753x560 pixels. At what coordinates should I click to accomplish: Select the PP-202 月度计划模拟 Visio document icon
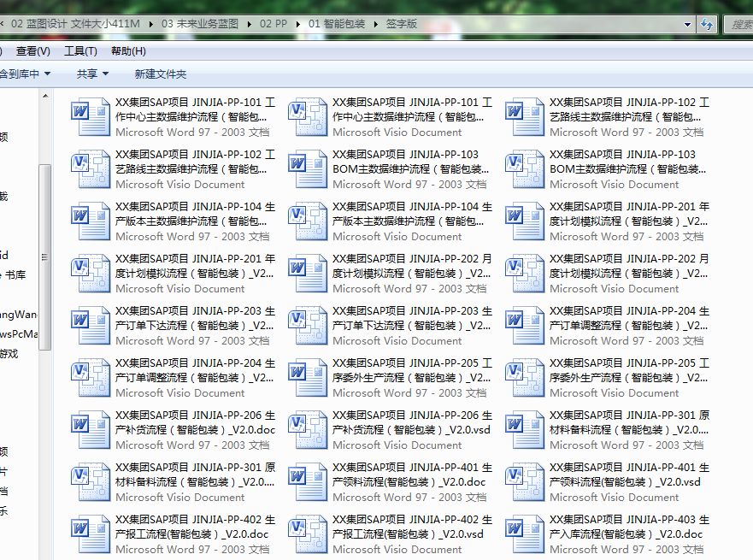(525, 274)
